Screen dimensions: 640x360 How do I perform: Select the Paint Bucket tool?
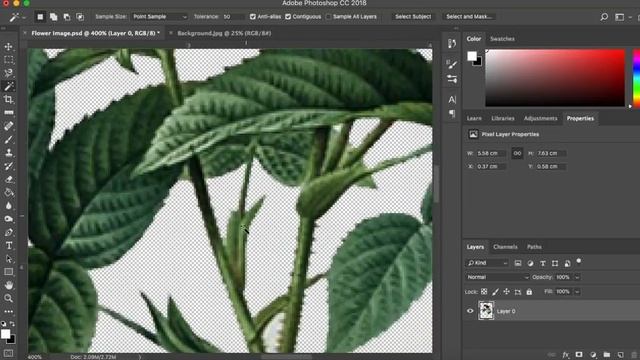pos(8,193)
